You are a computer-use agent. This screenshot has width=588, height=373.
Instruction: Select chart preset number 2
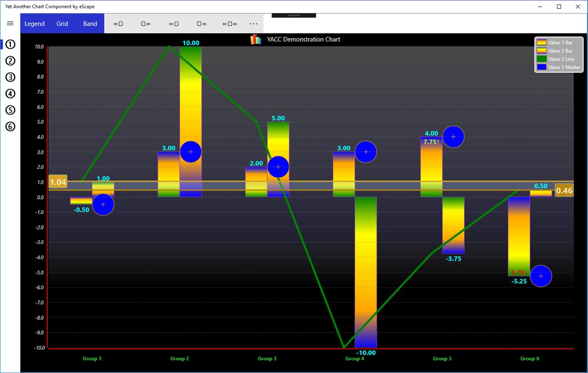10,61
